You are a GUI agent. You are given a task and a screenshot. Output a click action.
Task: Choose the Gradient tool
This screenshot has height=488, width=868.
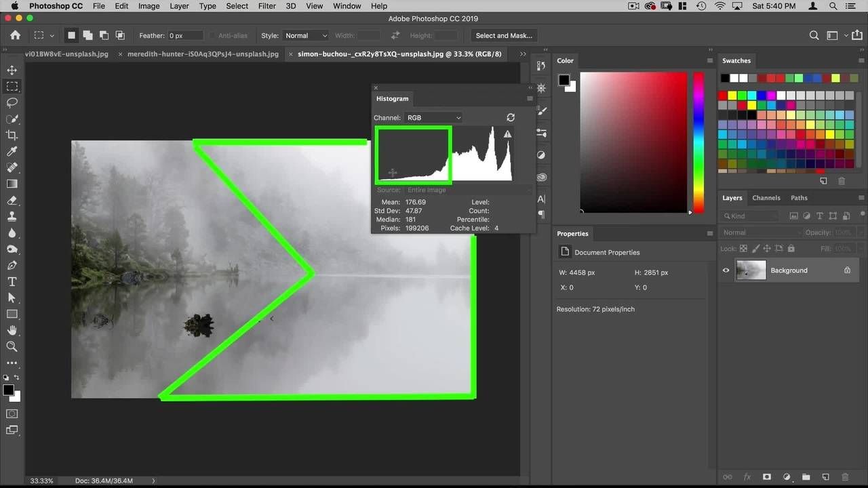click(x=12, y=184)
